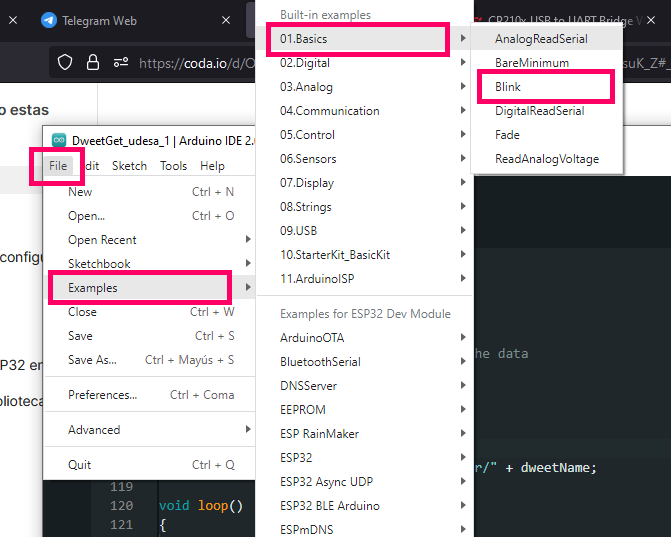Open the DNSServer examples submenu
The width and height of the screenshot is (671, 537).
(x=365, y=385)
